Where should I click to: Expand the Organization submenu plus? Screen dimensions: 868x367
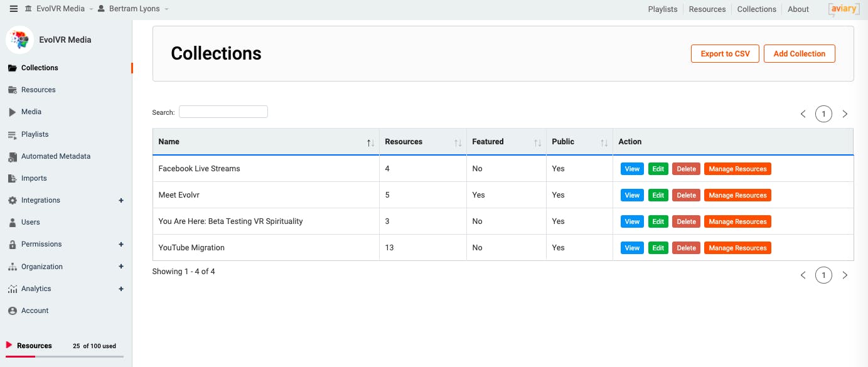pyautogui.click(x=121, y=267)
